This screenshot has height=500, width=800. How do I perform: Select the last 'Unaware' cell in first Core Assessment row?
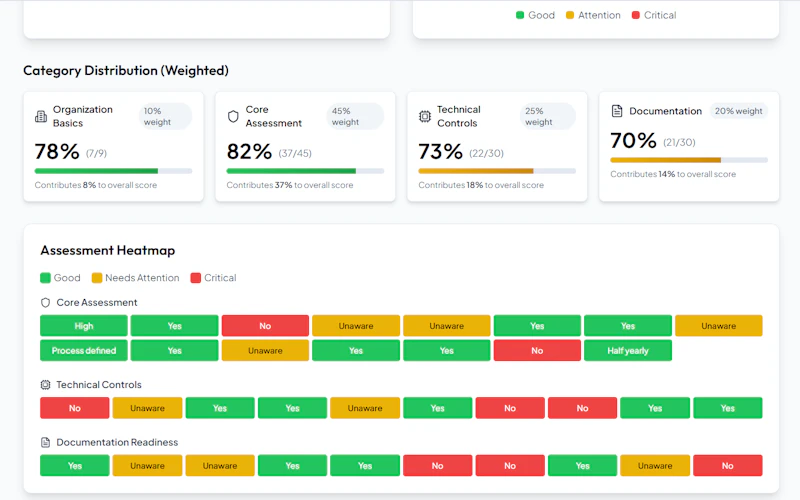(718, 326)
